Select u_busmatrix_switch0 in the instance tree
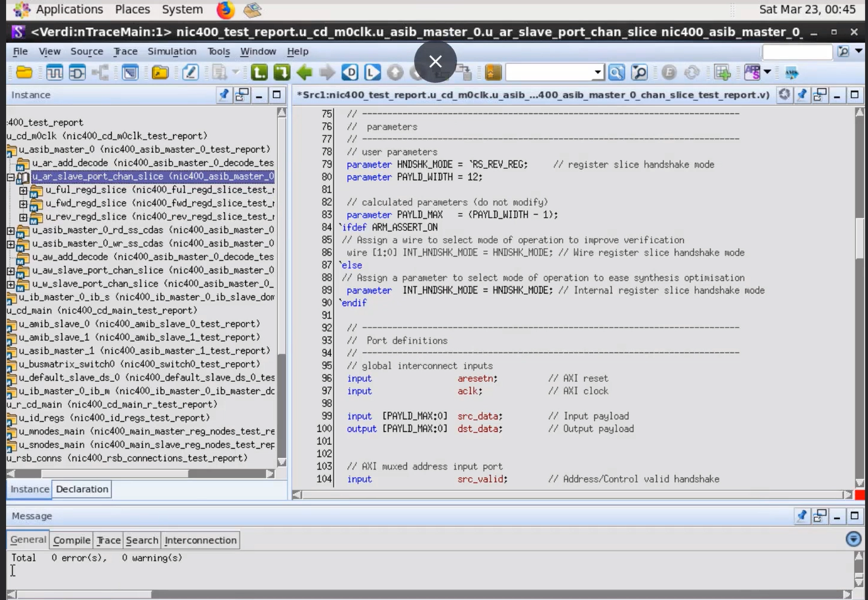The image size is (868, 600). pyautogui.click(x=139, y=364)
